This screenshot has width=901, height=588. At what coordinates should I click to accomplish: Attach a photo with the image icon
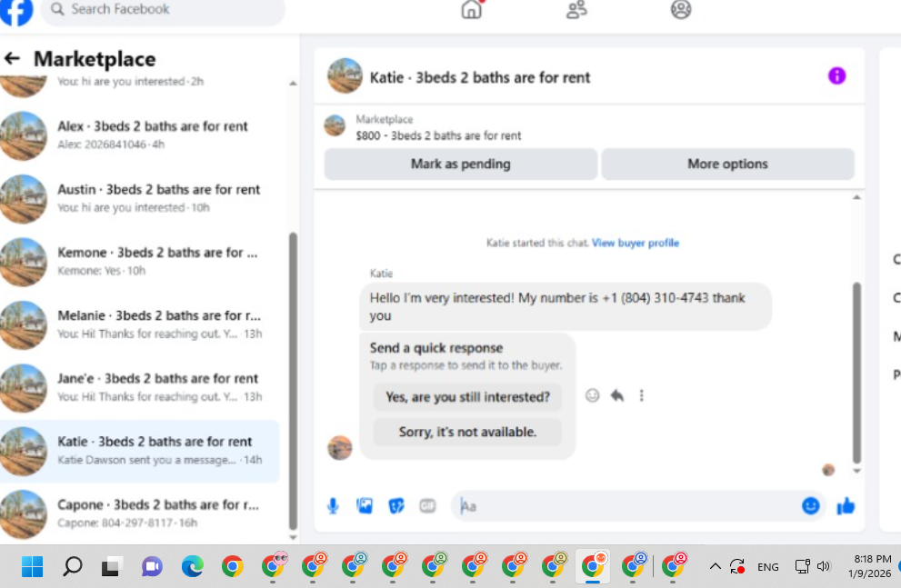pyautogui.click(x=365, y=506)
